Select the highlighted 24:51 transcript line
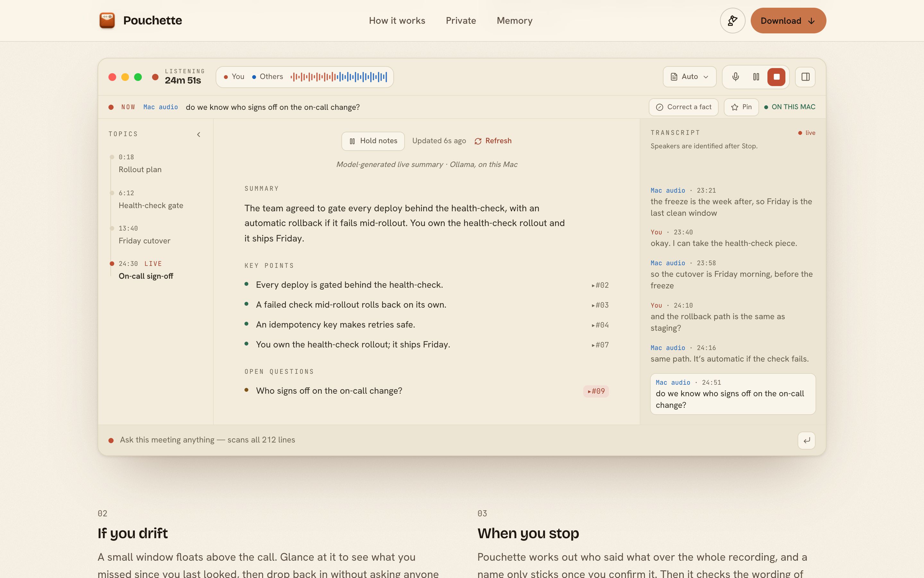The height and width of the screenshot is (578, 924). (733, 394)
